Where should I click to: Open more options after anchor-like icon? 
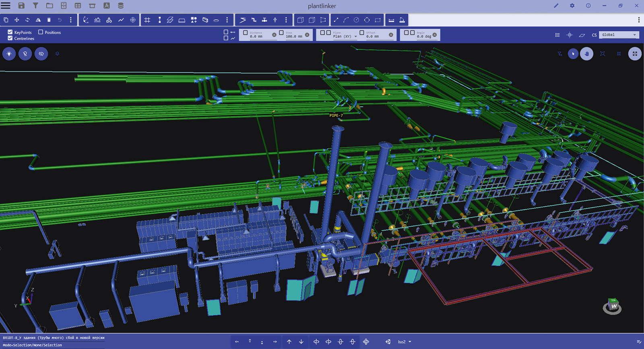point(286,20)
